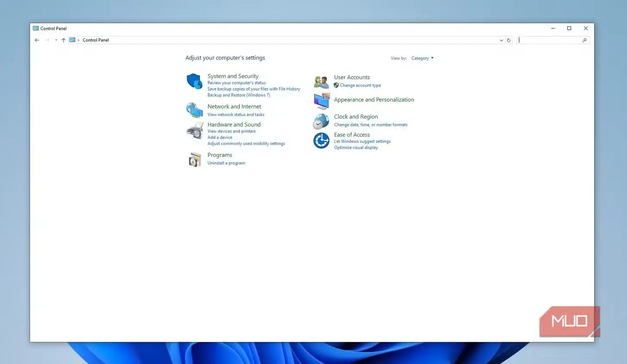
Task: Open Appearance and Personalization heading
Action: tap(374, 100)
